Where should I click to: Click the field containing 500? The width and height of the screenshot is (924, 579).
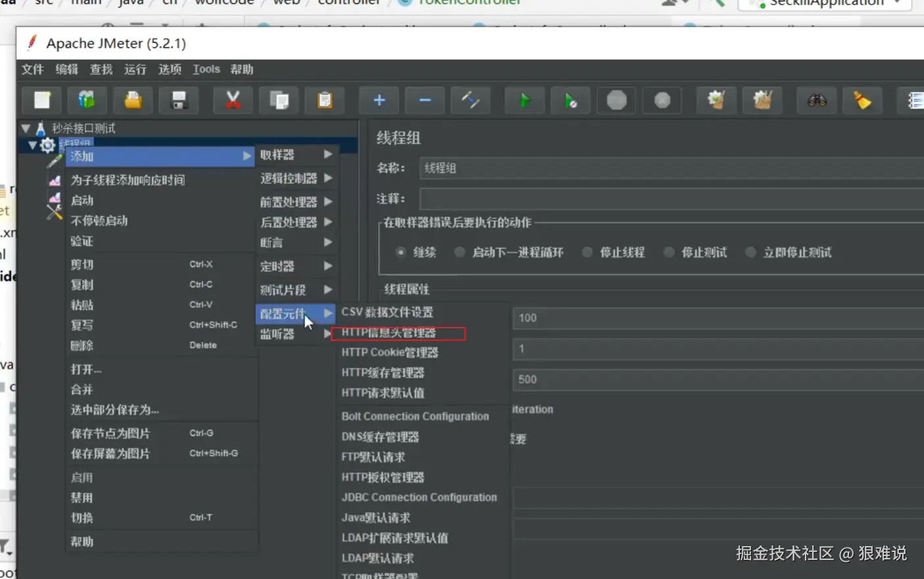(x=718, y=380)
